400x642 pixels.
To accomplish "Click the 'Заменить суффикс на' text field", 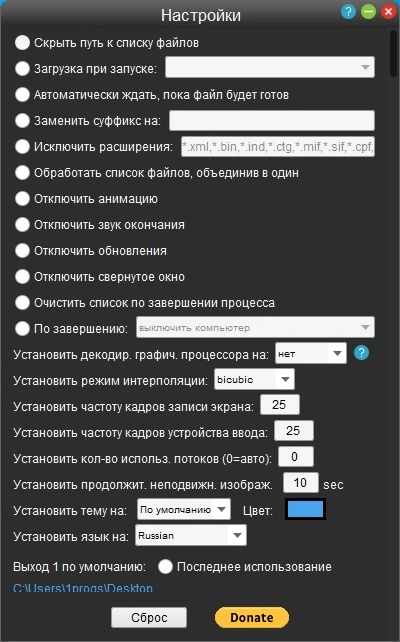I will coord(272,121).
